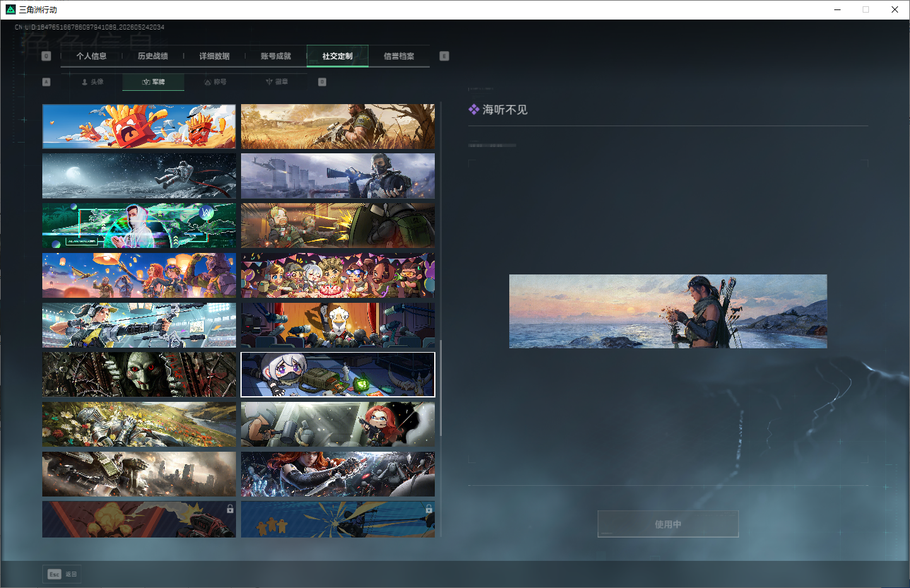Screen dimensions: 910x588
Task: Click the lock icon on the gingerbread banner
Action: coord(429,509)
